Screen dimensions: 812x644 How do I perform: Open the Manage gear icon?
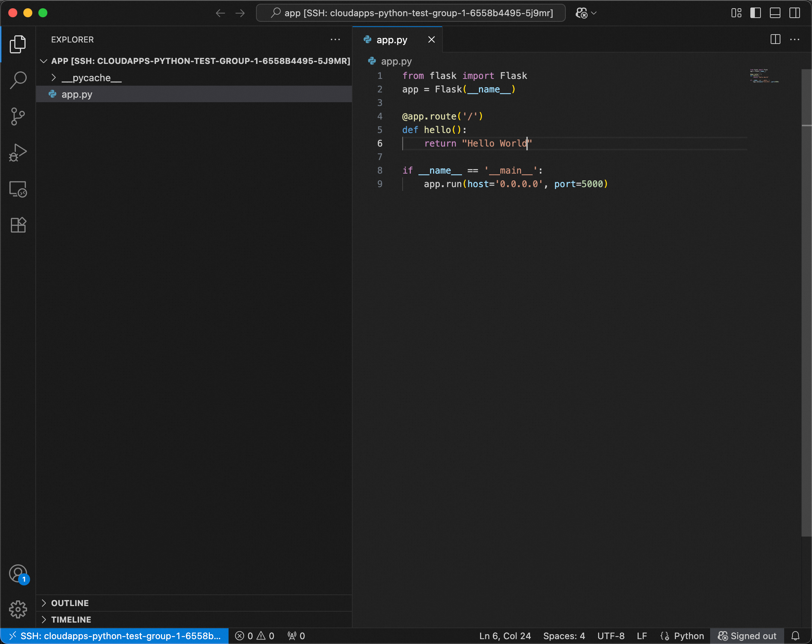(x=18, y=609)
